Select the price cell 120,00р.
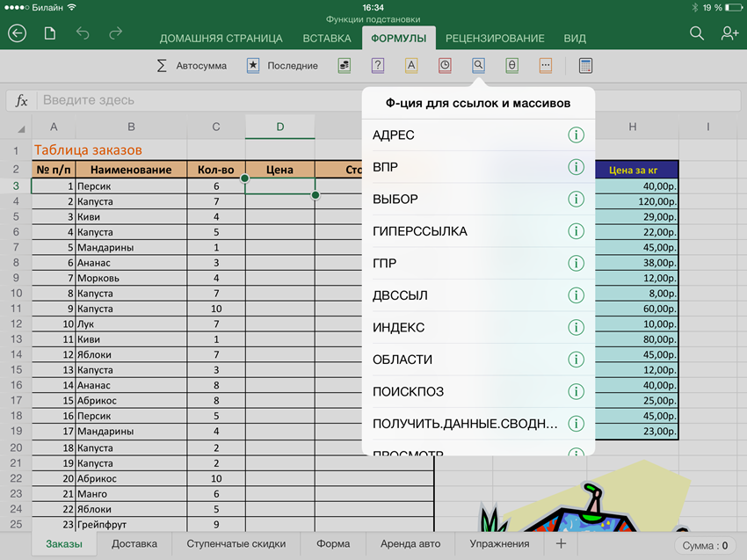This screenshot has height=560, width=747. [636, 201]
